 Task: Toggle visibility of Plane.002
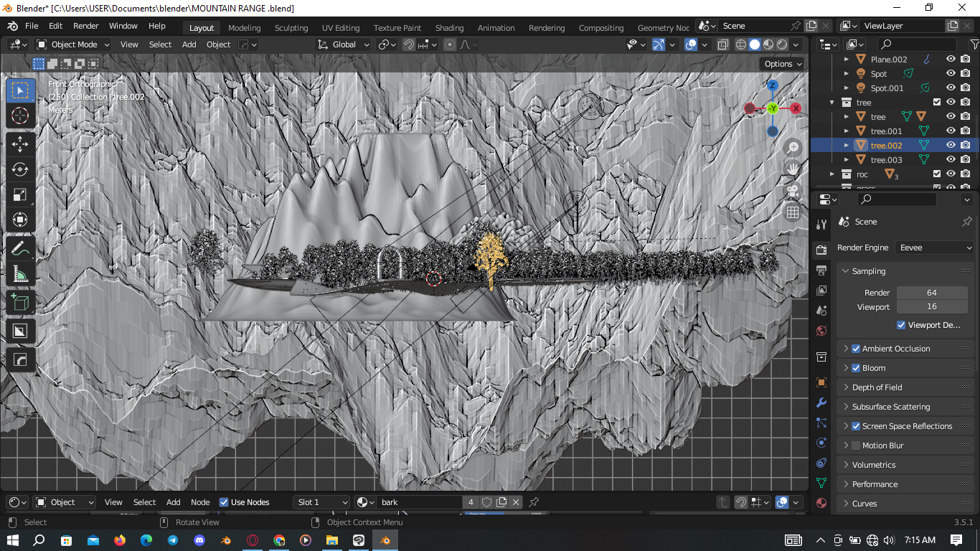tap(951, 59)
